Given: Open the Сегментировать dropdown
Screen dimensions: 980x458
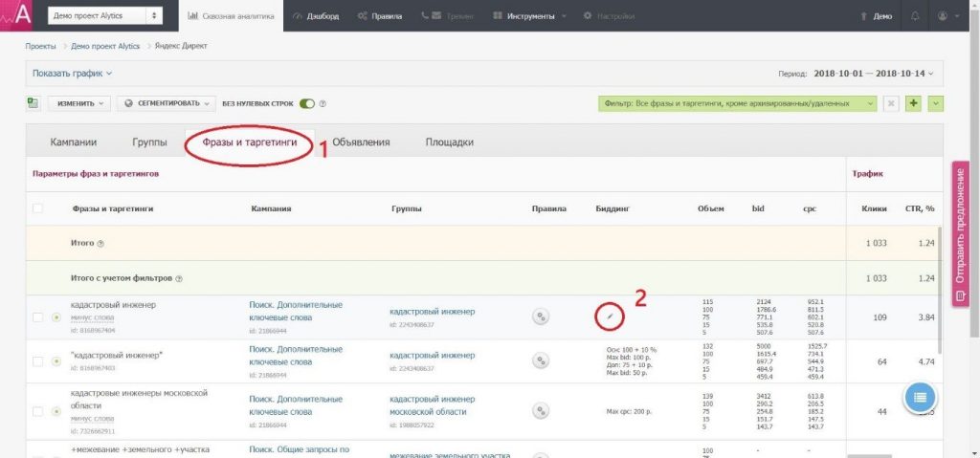Looking at the screenshot, I should (x=167, y=103).
